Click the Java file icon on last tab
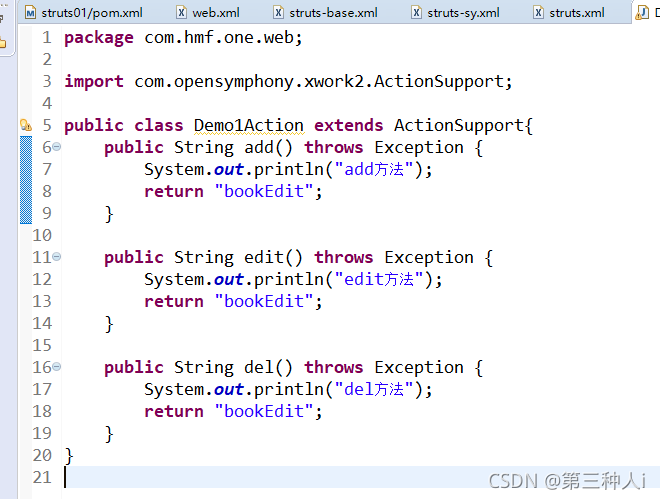The image size is (660, 499). click(x=642, y=13)
